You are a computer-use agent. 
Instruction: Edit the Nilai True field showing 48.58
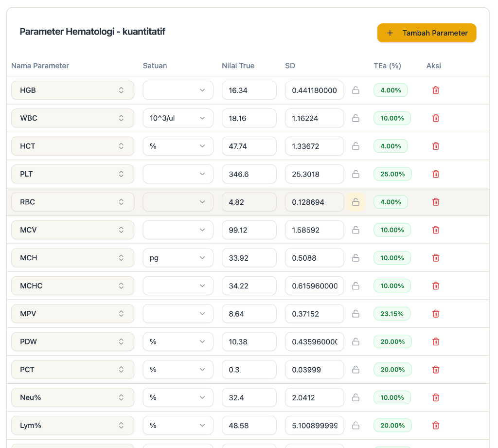[249, 426]
